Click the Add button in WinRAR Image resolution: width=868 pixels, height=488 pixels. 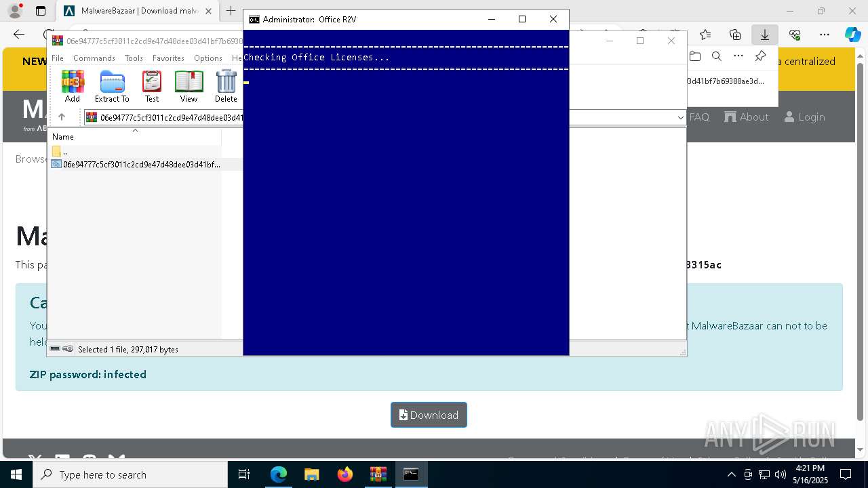click(73, 86)
